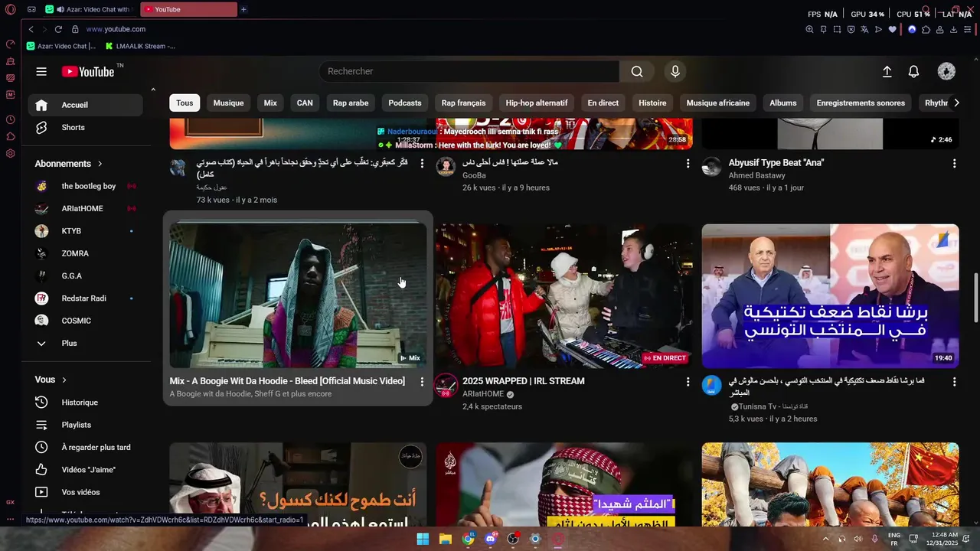Open the extensions cube icon
The height and width of the screenshot is (551, 980).
click(x=926, y=29)
